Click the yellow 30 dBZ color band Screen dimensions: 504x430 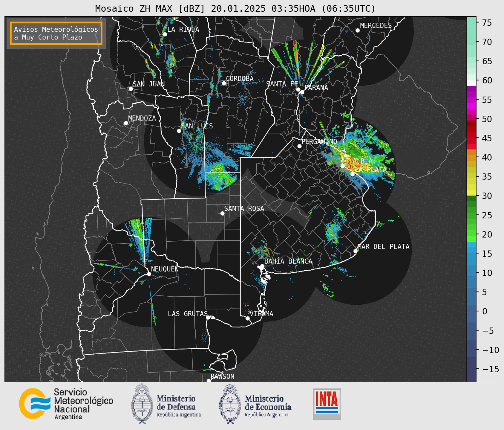pos(471,193)
